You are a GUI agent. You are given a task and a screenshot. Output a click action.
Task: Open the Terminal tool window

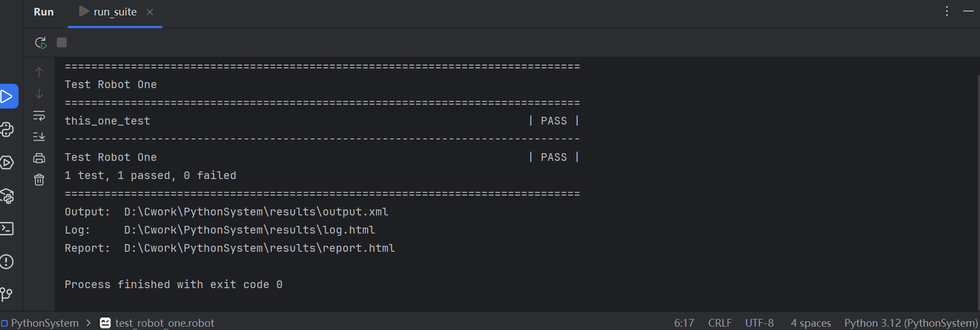pos(8,229)
